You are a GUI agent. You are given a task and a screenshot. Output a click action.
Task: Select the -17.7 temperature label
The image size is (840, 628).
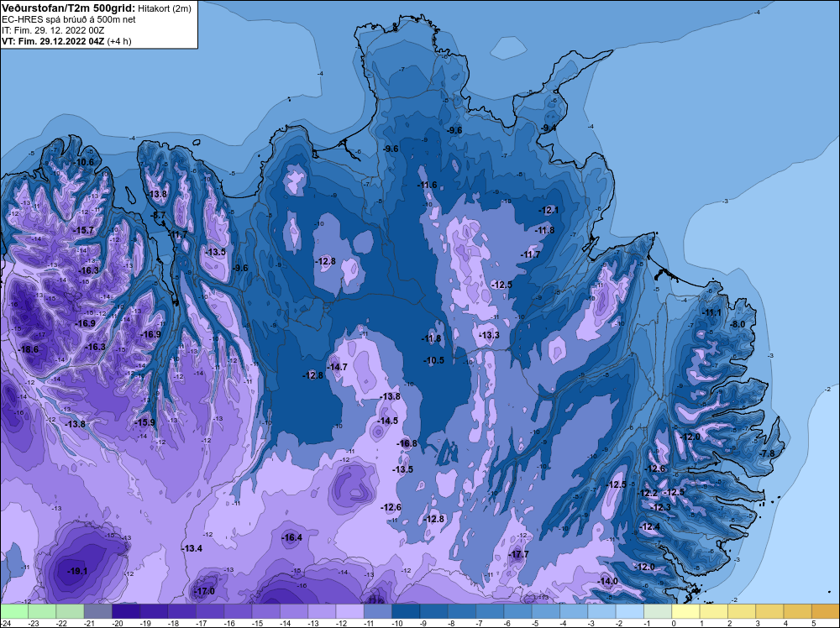click(518, 554)
